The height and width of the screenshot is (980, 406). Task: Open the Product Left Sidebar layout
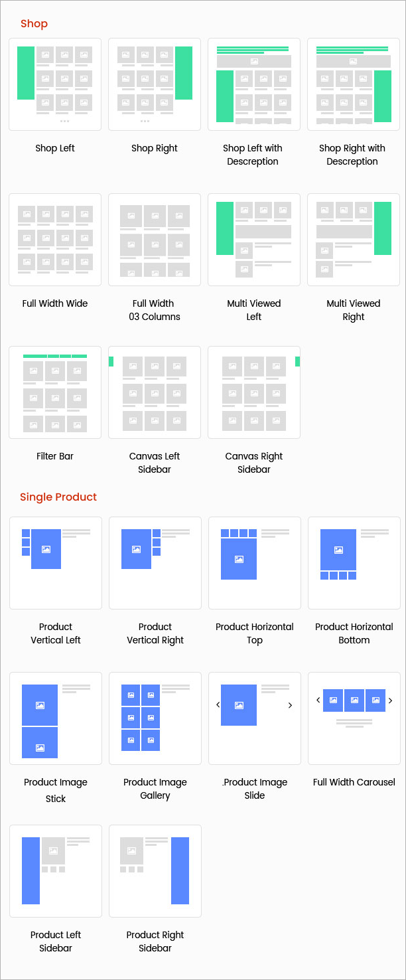click(55, 871)
